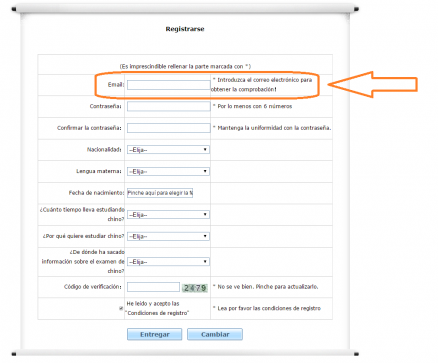The height and width of the screenshot is (363, 438).
Task: Refresh the 2479 captcha image
Action: (x=195, y=288)
